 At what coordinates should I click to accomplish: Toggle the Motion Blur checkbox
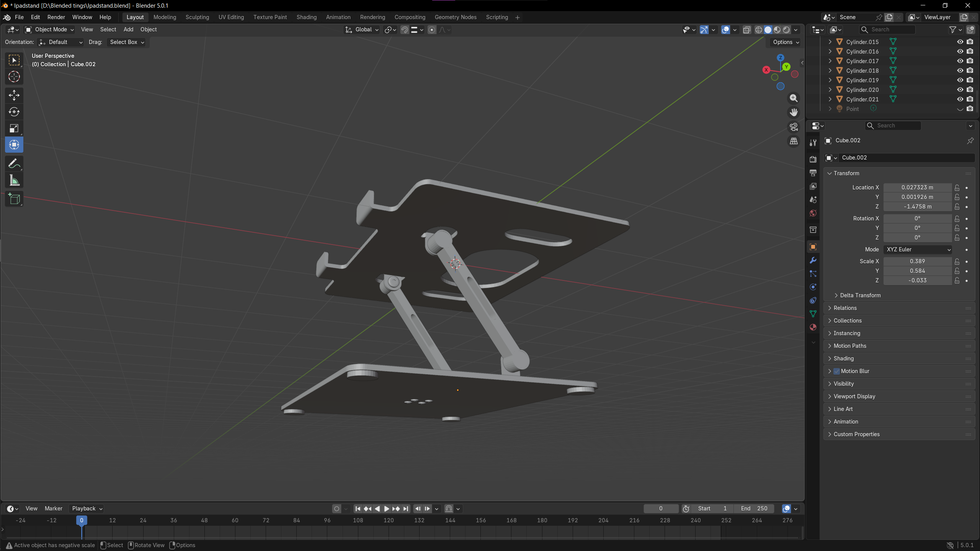click(x=837, y=371)
